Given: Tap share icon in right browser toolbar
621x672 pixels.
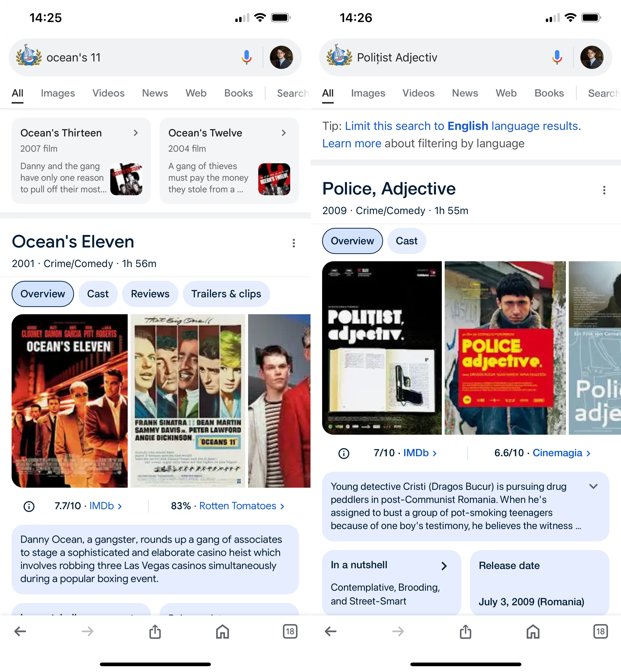Looking at the screenshot, I should [466, 631].
